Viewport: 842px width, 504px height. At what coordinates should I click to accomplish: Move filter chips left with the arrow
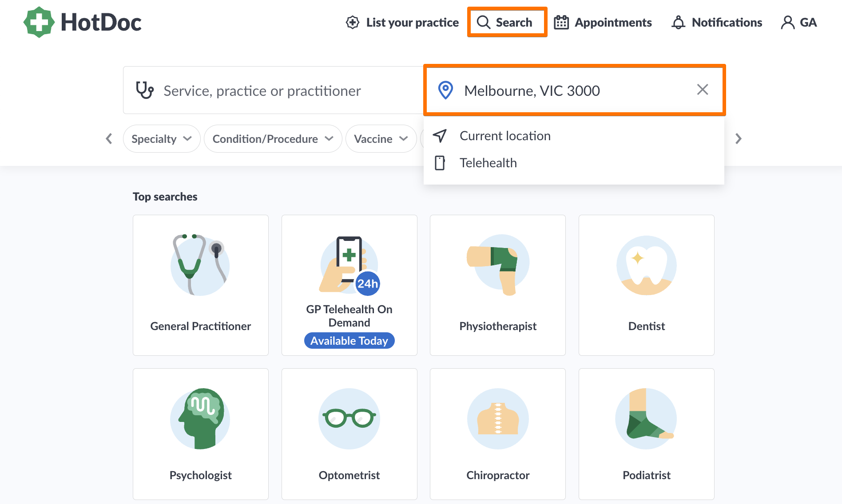109,139
